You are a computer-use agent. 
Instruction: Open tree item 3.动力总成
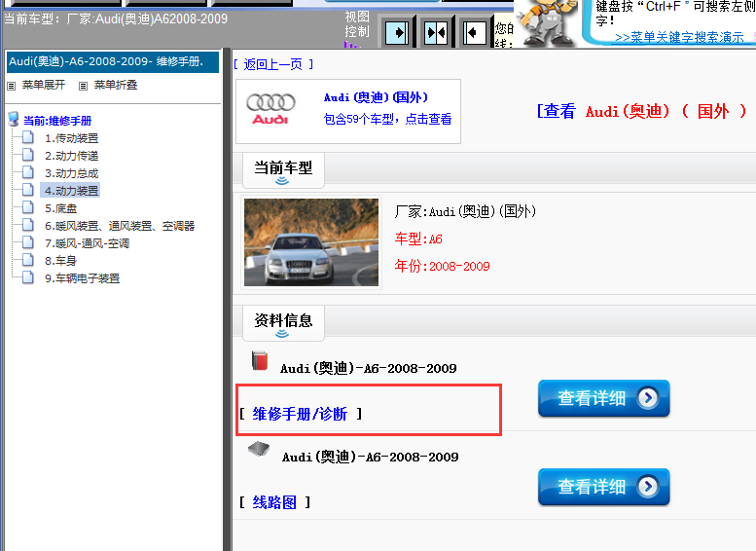coord(72,173)
